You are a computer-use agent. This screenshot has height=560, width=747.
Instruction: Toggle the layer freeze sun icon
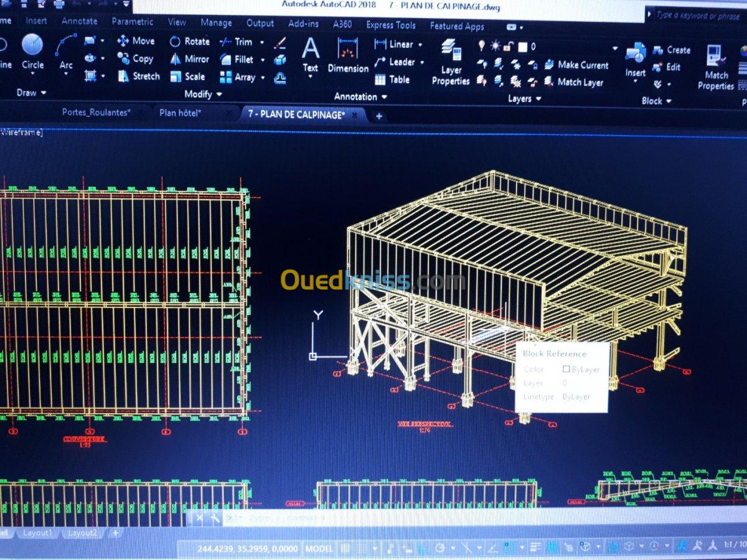point(496,45)
